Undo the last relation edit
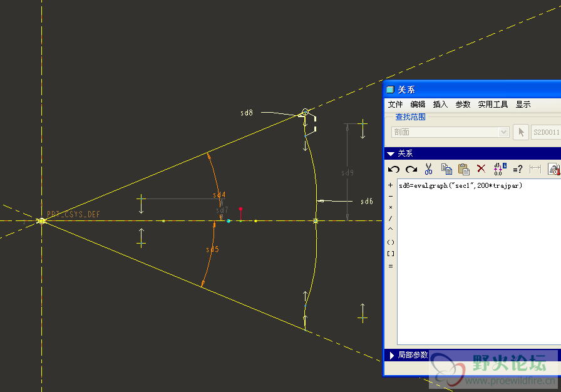The width and height of the screenshot is (561, 392). point(394,169)
